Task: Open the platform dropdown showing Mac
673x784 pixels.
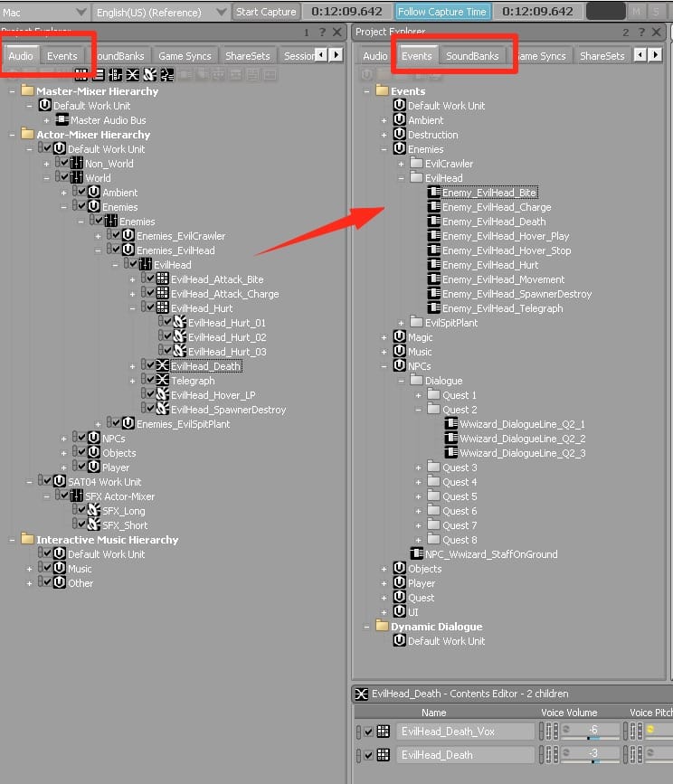Action: point(44,12)
